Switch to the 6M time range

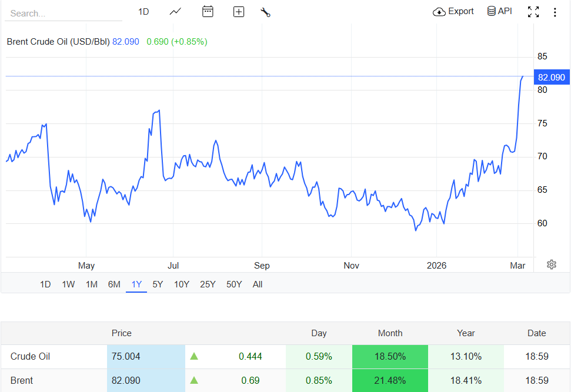point(114,284)
